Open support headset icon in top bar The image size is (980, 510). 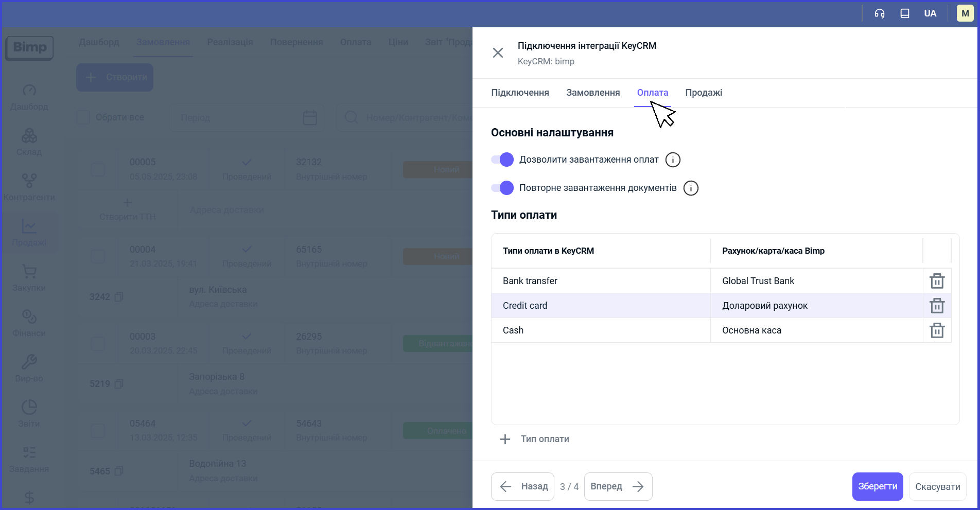[x=880, y=14]
